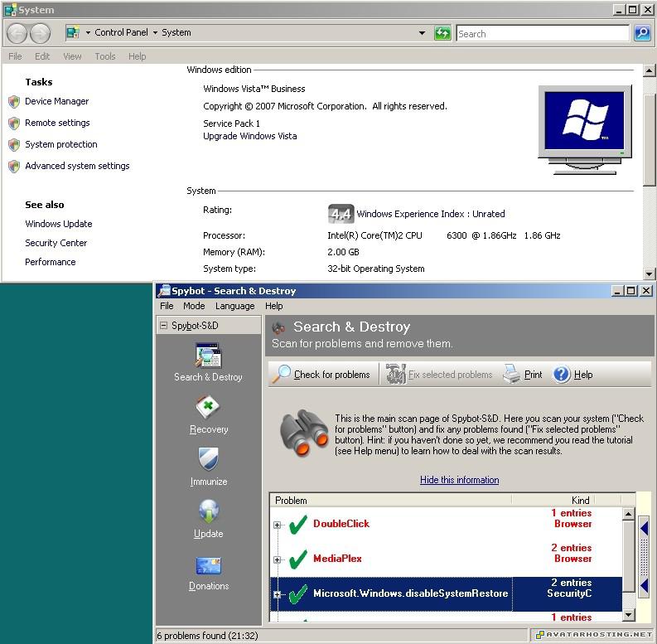Click the Control Panel icon in address bar

[x=73, y=32]
